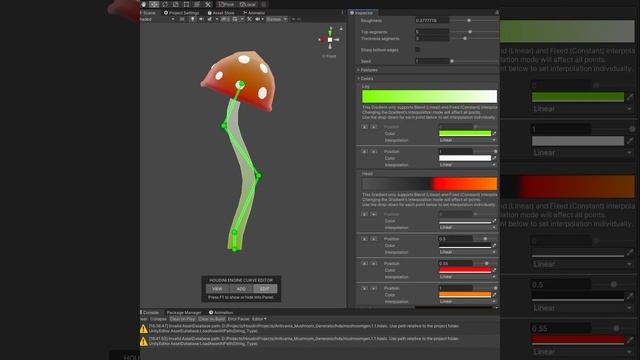
Task: Click the Leg gradient bar
Action: 429,96
